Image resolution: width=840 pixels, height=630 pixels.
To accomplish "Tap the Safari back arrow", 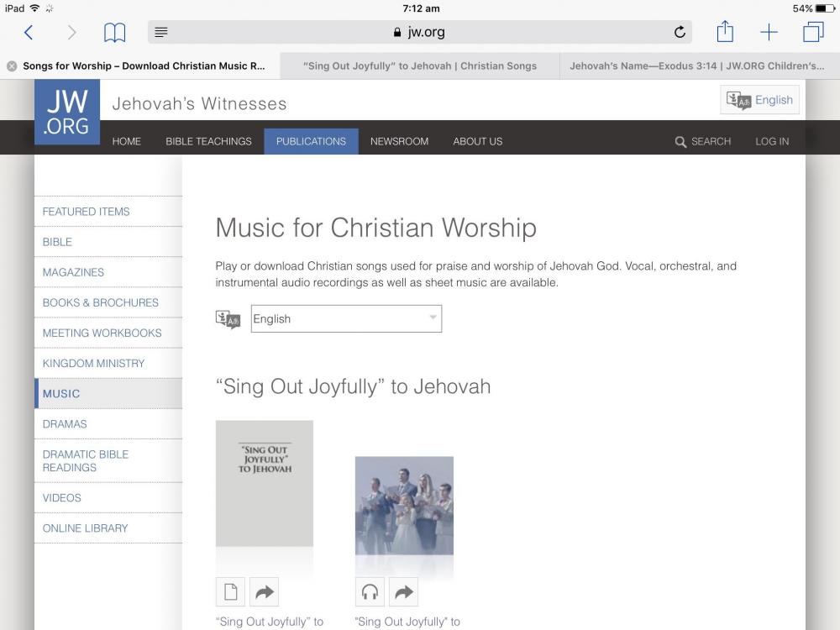I will click(29, 33).
